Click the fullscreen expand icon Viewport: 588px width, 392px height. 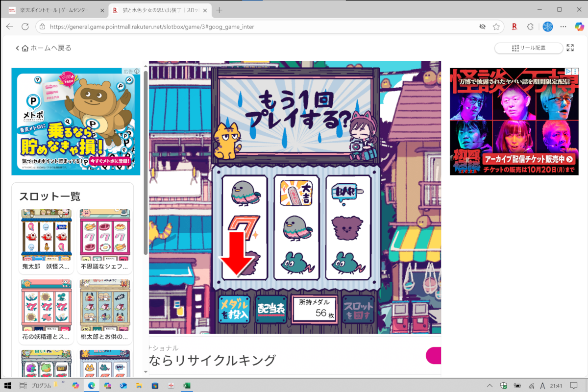point(570,48)
